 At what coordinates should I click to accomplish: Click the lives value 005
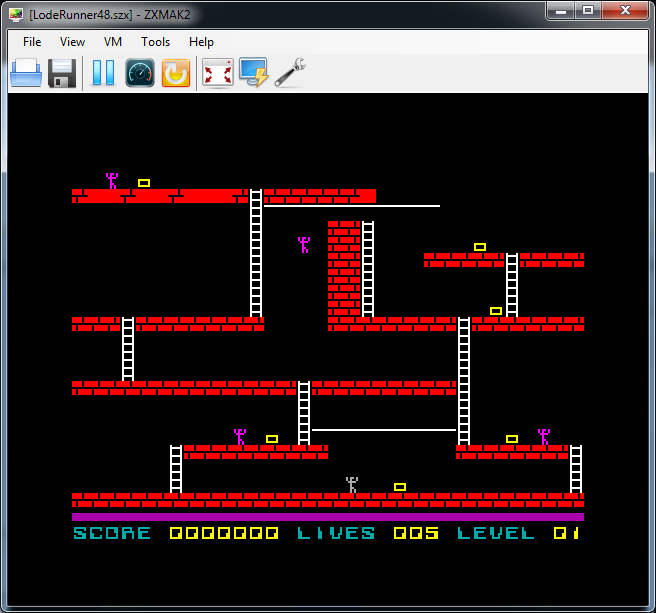(x=416, y=533)
